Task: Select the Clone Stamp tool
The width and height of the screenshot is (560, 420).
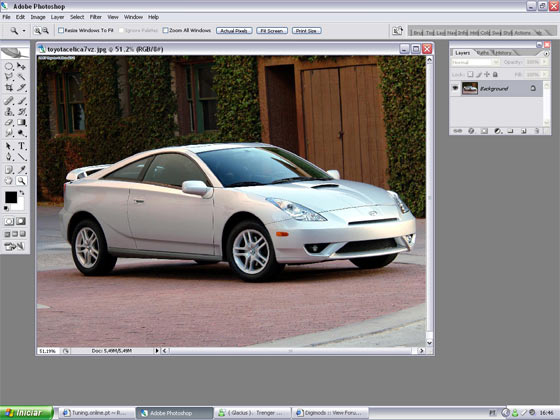Action: pyautogui.click(x=9, y=111)
